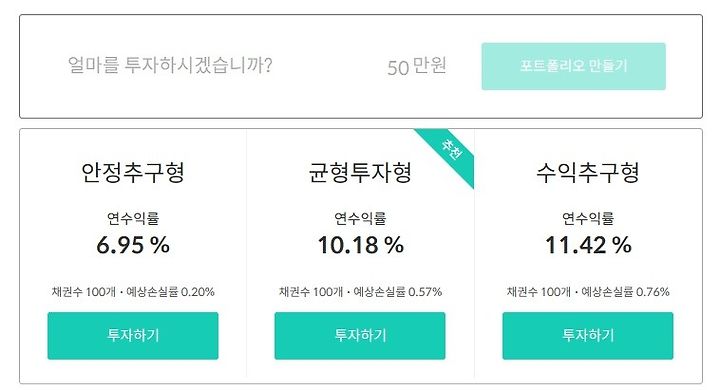Click 예상손실률 0.76% detail line
The image size is (720, 390).
(625, 292)
